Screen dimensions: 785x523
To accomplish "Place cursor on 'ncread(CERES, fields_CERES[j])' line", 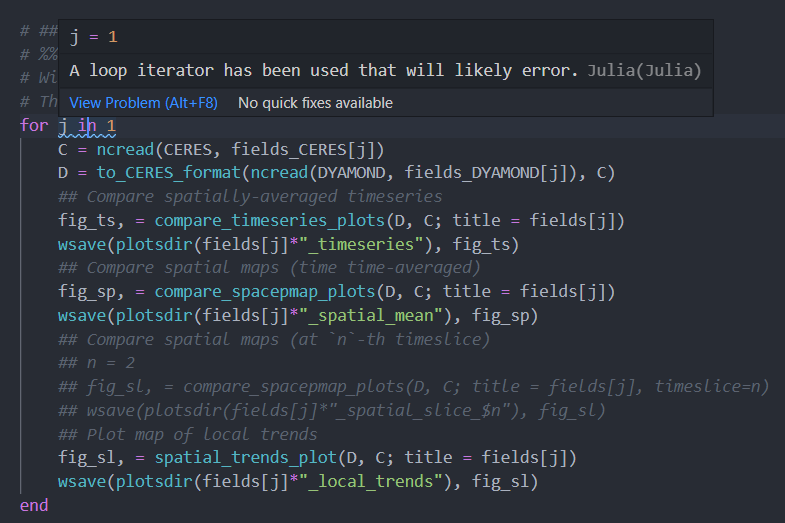I will (221, 150).
